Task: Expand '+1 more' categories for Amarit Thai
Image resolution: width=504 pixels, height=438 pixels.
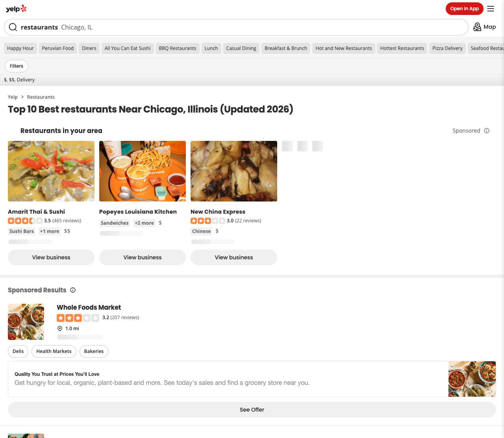Action: (x=50, y=231)
